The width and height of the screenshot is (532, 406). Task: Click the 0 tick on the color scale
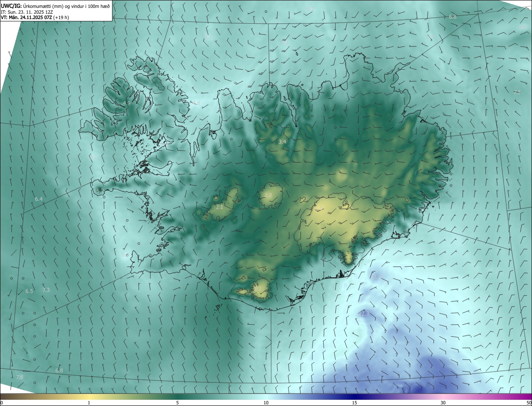pyautogui.click(x=2, y=403)
